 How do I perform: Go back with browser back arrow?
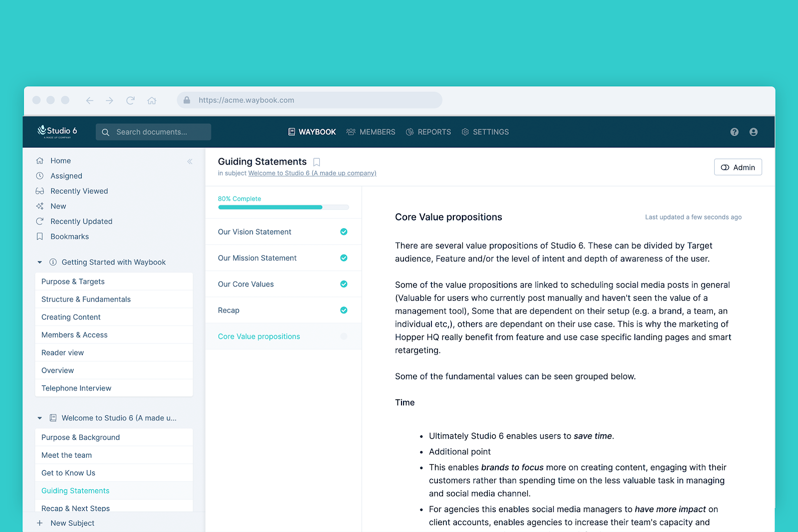90,100
